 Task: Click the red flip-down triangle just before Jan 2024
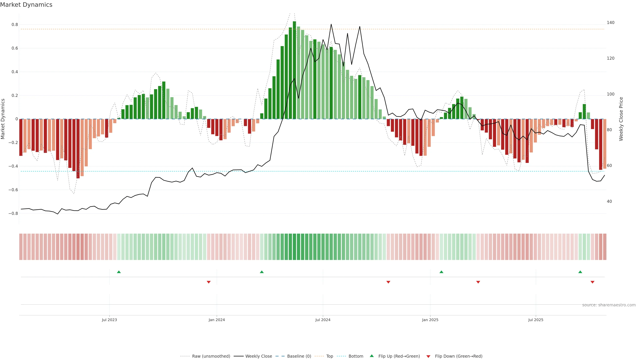tap(209, 282)
